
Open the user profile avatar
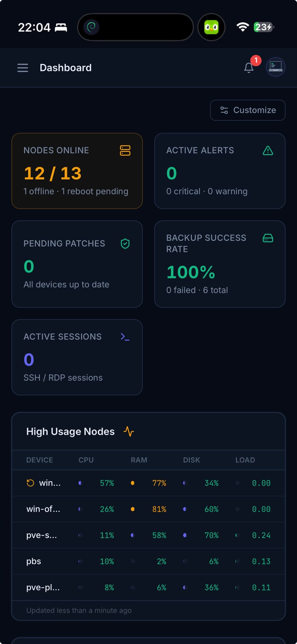(276, 67)
